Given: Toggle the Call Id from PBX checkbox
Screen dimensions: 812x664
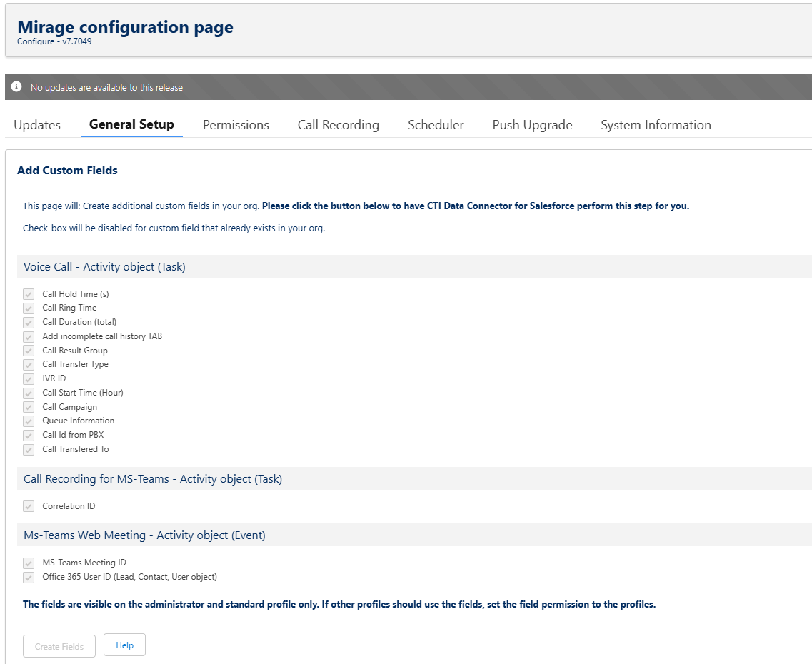Looking at the screenshot, I should [29, 435].
